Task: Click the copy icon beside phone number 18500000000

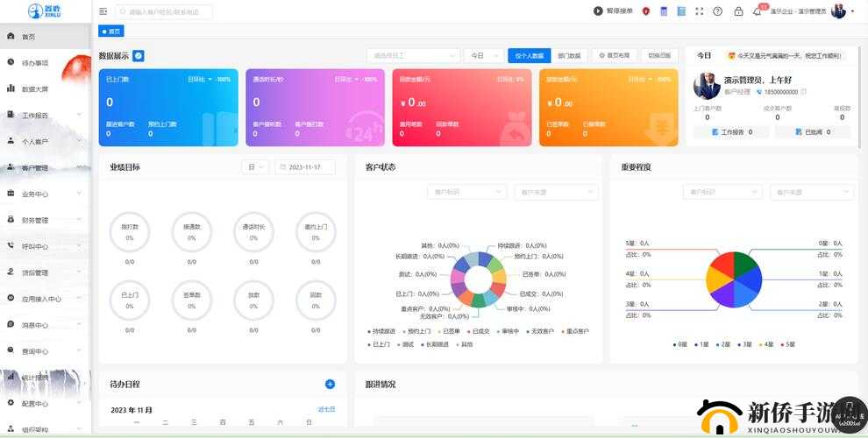Action: (804, 92)
